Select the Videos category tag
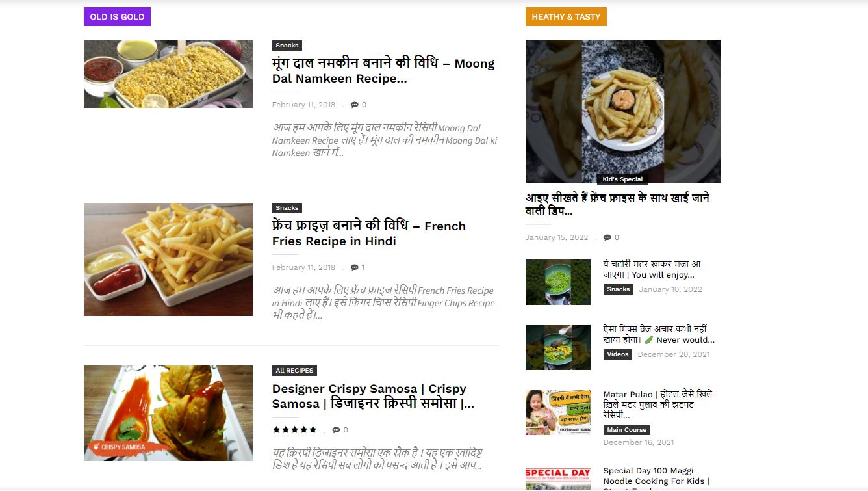This screenshot has height=491, width=868. coord(618,354)
